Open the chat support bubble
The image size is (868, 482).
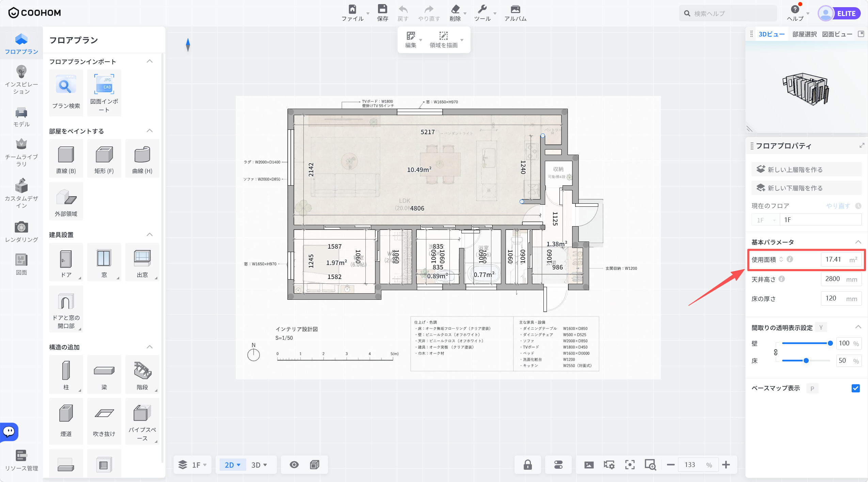[9, 432]
